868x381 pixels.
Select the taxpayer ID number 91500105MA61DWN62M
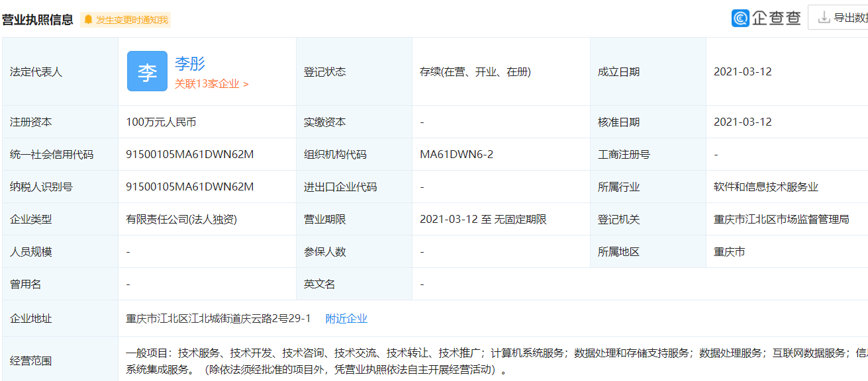click(190, 187)
